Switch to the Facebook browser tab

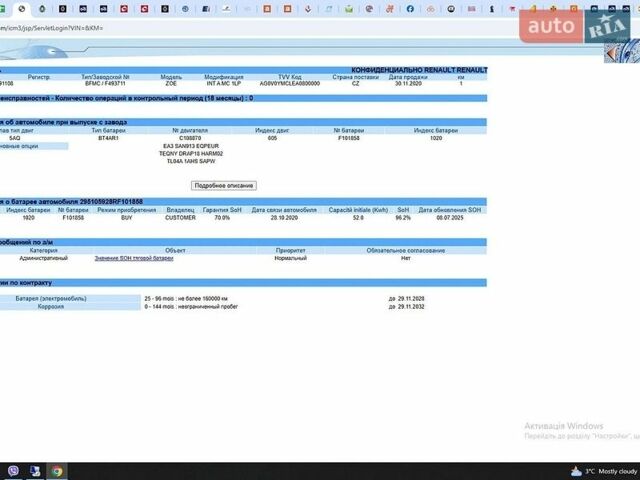[410, 9]
